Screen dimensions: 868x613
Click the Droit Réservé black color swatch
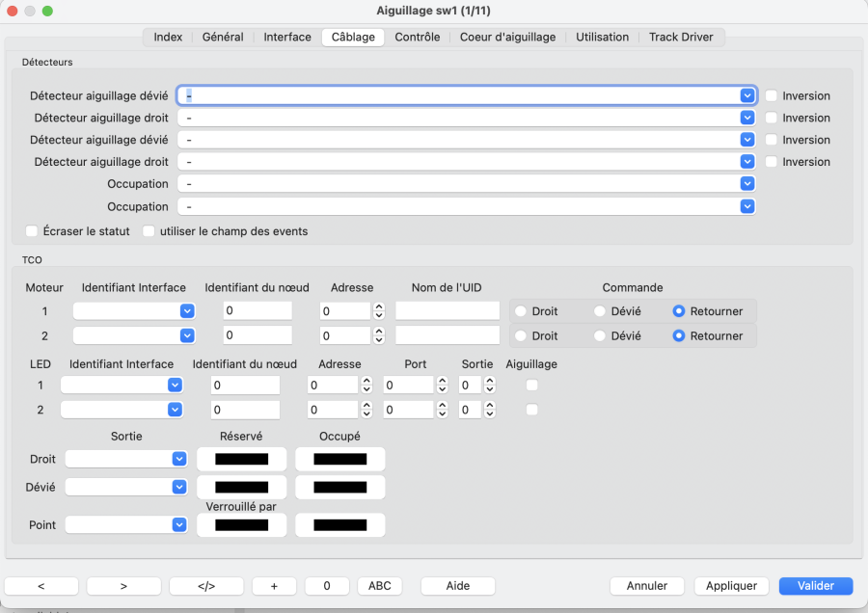coord(241,460)
